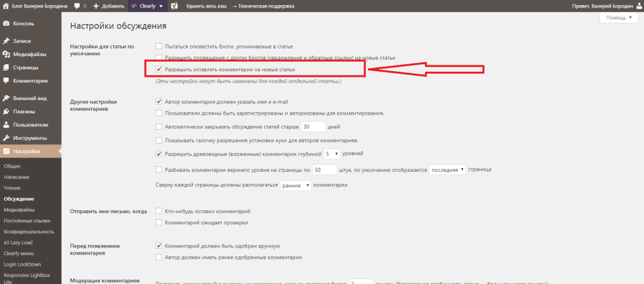This screenshot has height=284, width=644.
Task: Click Привет, Валерий Бородин account link
Action: [x=603, y=6]
